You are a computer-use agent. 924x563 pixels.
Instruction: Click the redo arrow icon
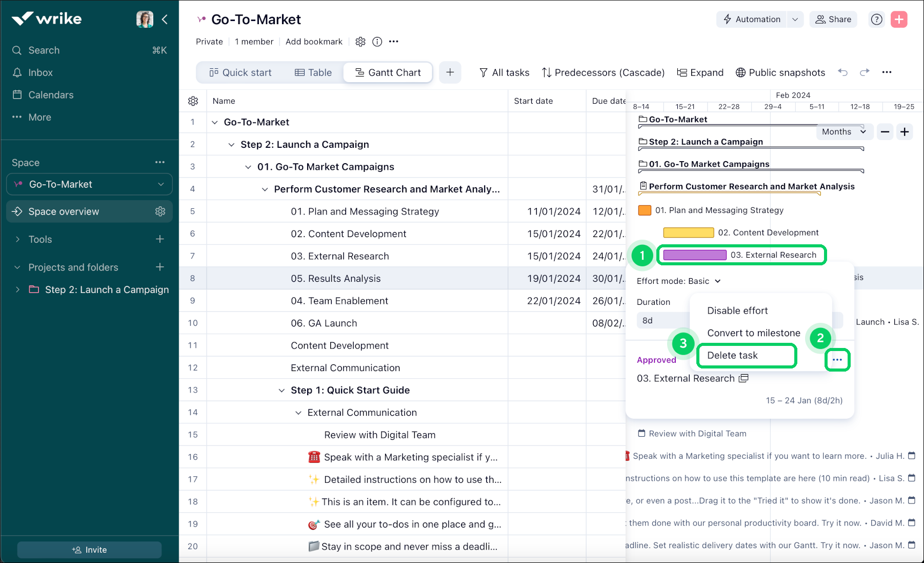click(x=865, y=72)
